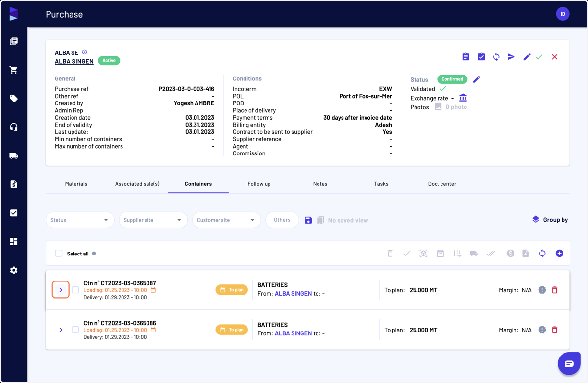
Task: Open the ALBA SINGEN link in header
Action: point(74,61)
